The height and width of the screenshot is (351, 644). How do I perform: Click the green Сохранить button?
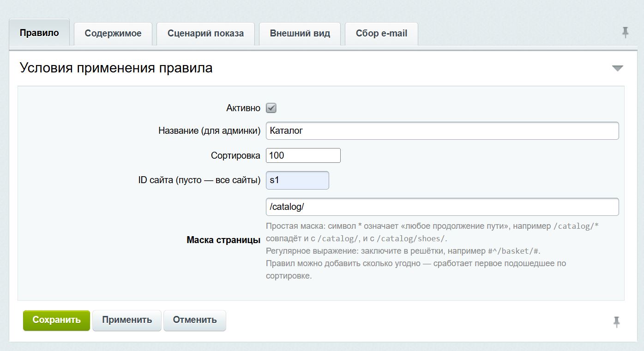point(57,320)
